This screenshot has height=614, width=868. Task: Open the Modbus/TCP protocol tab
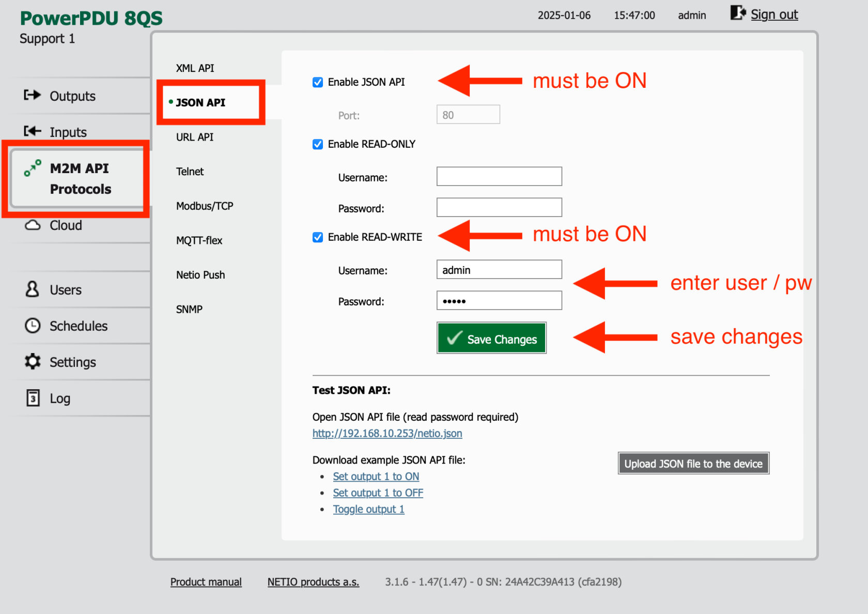tap(205, 206)
